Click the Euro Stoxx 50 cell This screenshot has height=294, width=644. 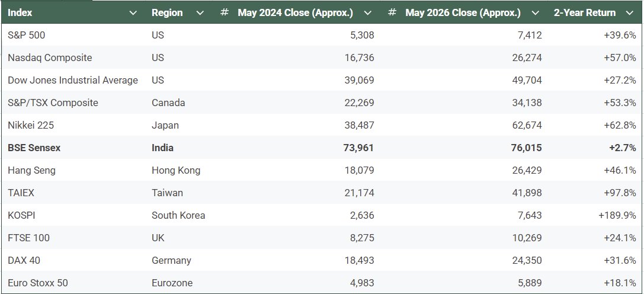point(38,283)
